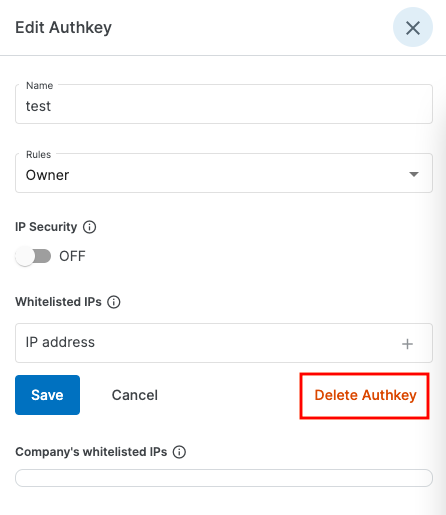Click the Whitelisted IPs info icon
This screenshot has height=515, width=446.
click(x=114, y=302)
